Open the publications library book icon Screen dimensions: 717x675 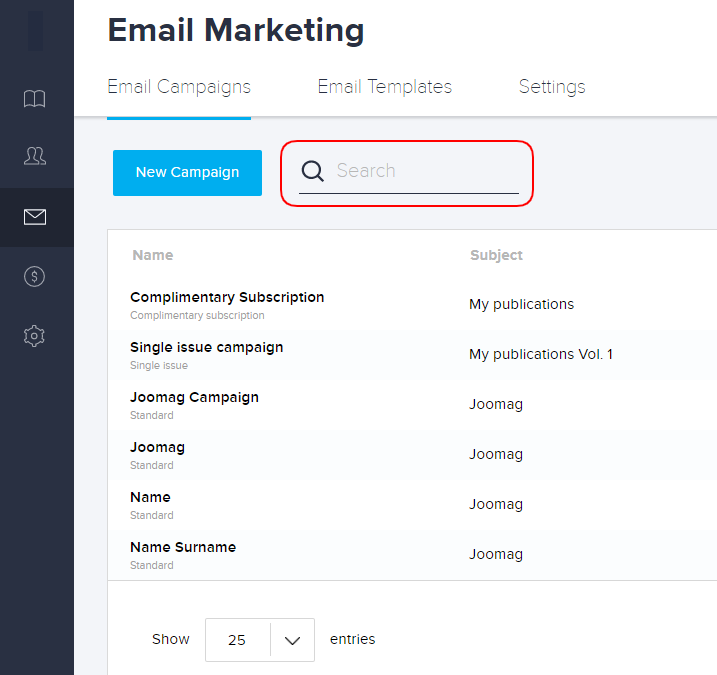pos(35,98)
